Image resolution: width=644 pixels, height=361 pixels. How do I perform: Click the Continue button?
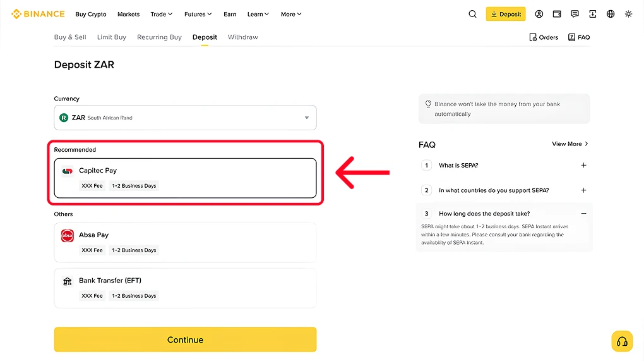(185, 340)
